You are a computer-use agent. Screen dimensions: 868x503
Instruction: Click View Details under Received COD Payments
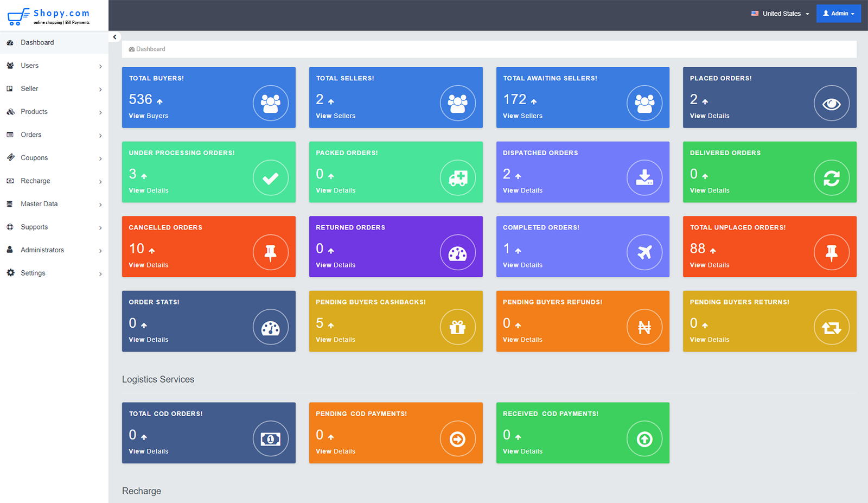click(522, 451)
